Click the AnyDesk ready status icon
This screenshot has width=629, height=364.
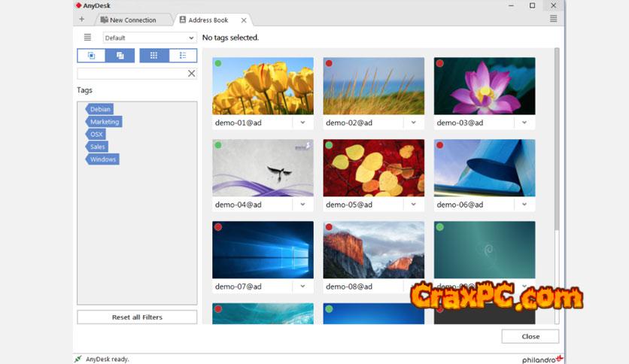[78, 359]
